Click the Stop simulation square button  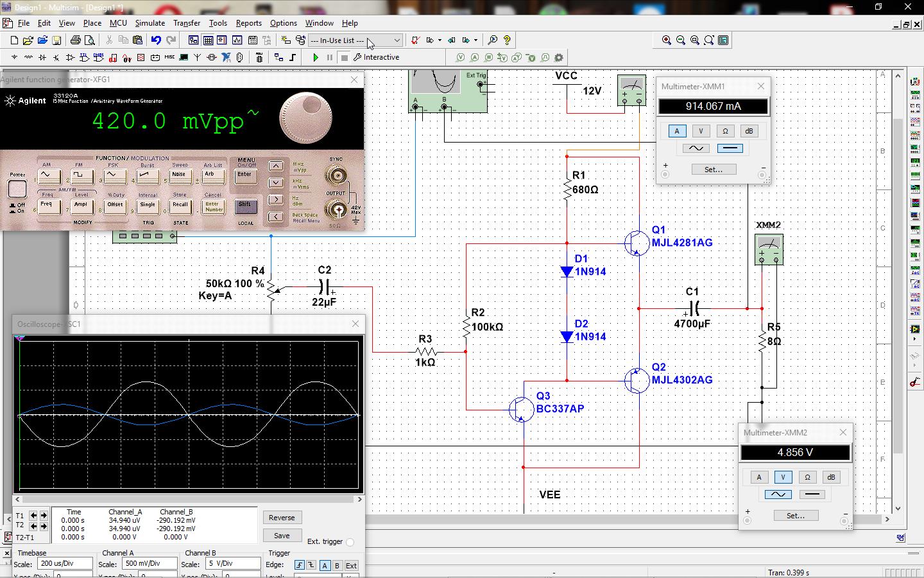[345, 57]
